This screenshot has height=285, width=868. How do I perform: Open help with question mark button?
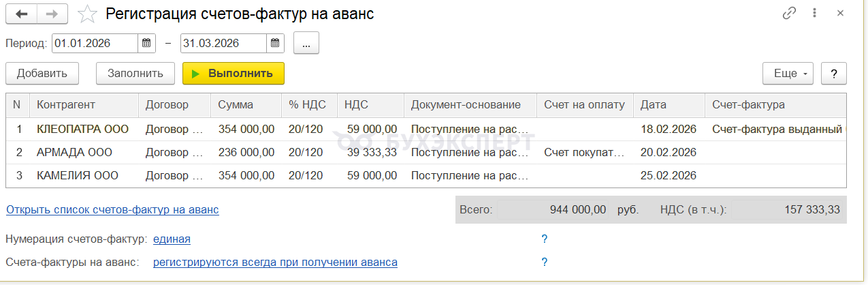(x=833, y=74)
